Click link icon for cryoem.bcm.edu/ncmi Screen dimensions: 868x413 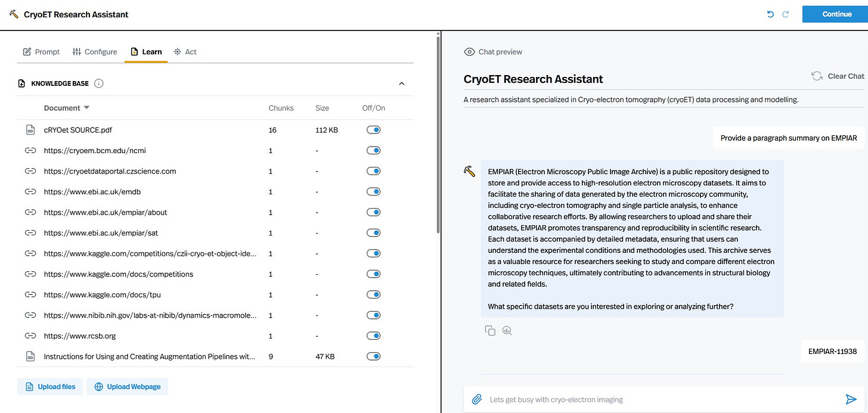click(30, 151)
